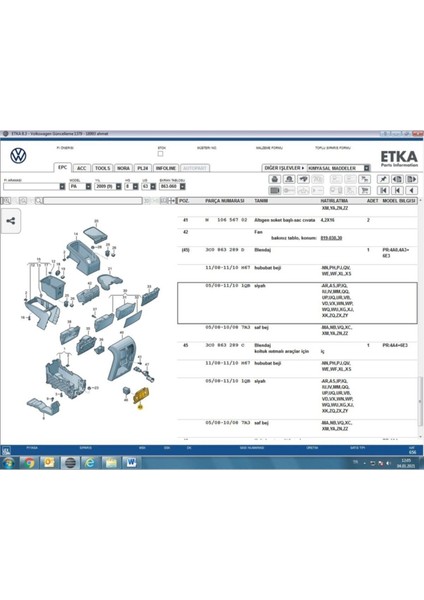Select the PL24 tab
This screenshot has width=424, height=600.
tap(143, 168)
